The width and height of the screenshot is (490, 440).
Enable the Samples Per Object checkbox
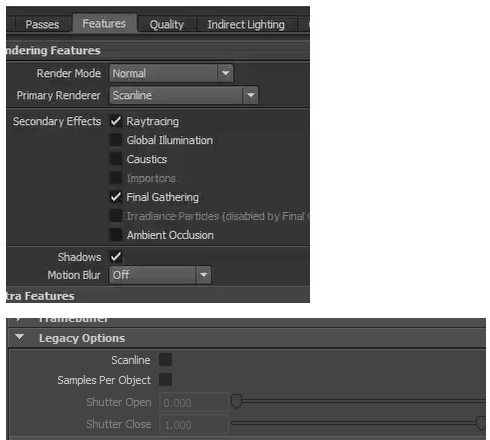165,380
